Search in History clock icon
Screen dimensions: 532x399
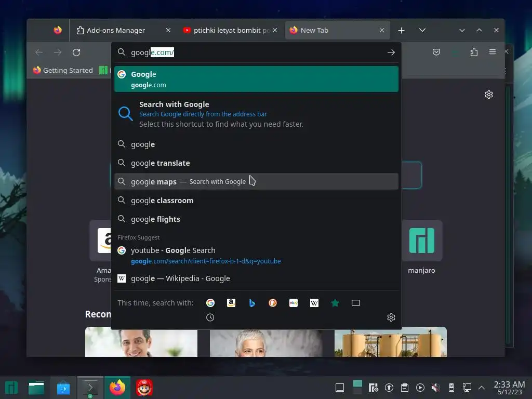click(x=210, y=317)
